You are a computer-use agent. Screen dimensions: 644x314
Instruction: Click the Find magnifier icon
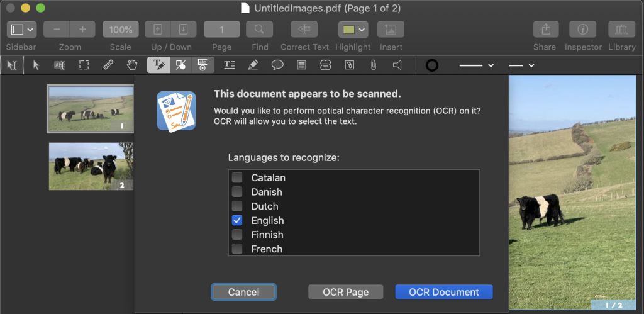click(x=259, y=30)
